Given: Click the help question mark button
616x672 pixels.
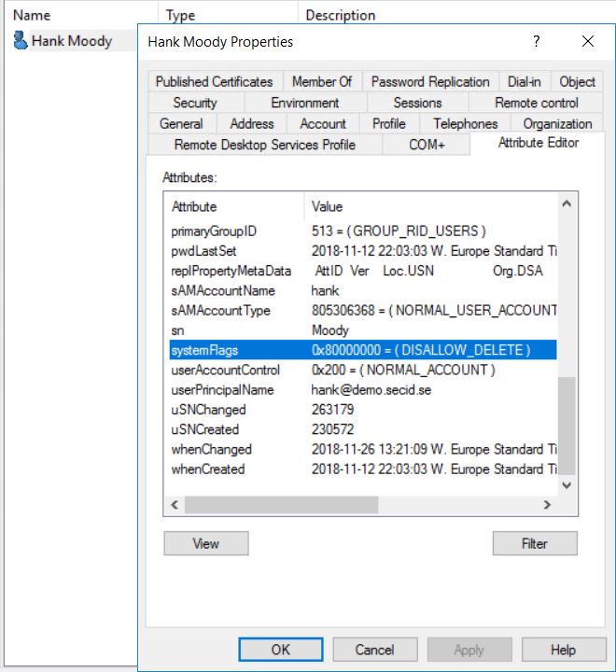Looking at the screenshot, I should pos(536,42).
